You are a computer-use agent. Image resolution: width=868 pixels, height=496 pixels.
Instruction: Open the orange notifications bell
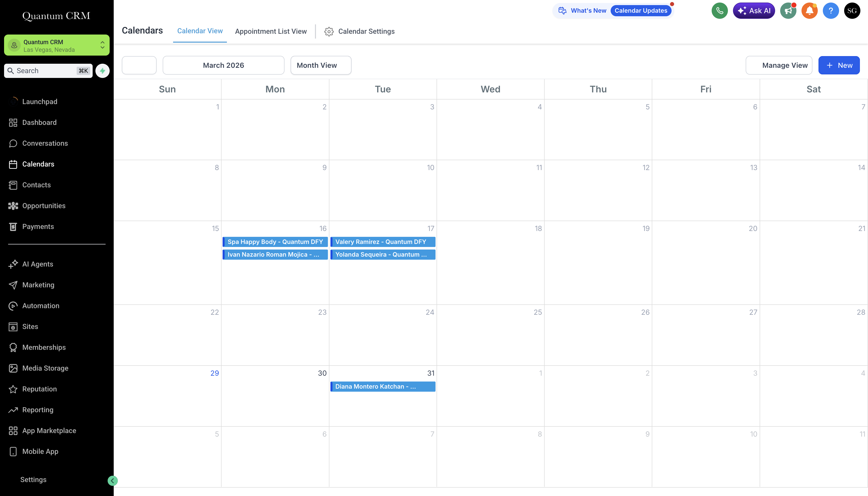click(809, 11)
